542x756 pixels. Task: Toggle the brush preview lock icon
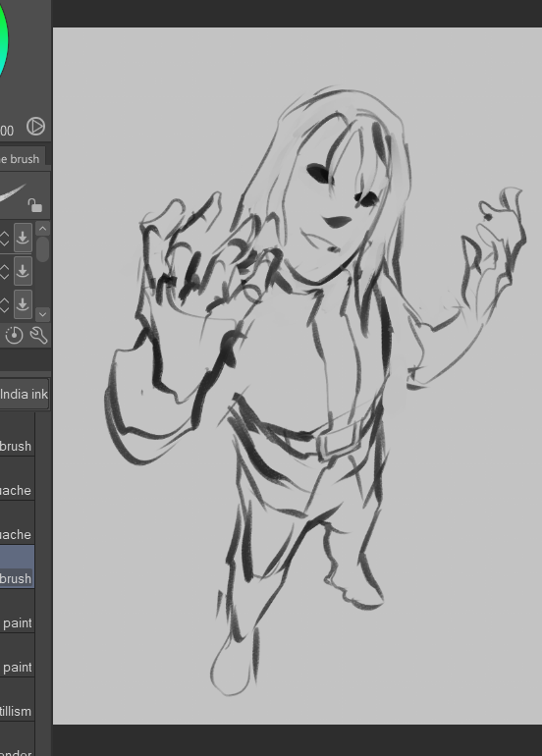[x=34, y=205]
